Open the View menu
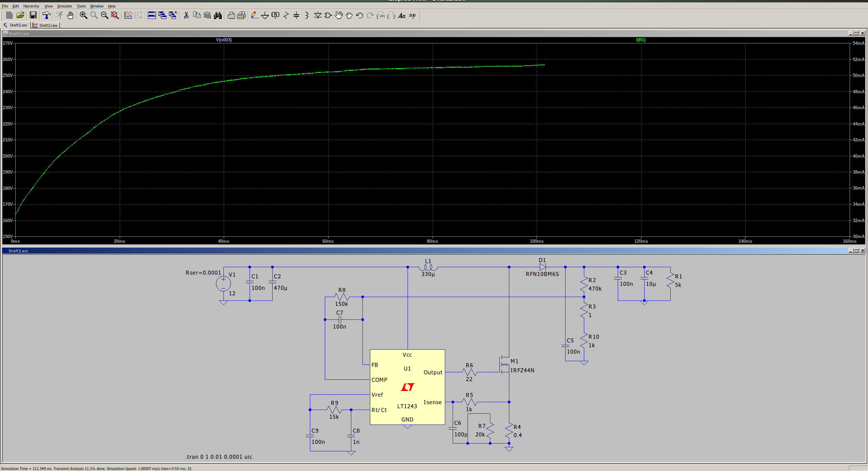 coord(49,6)
